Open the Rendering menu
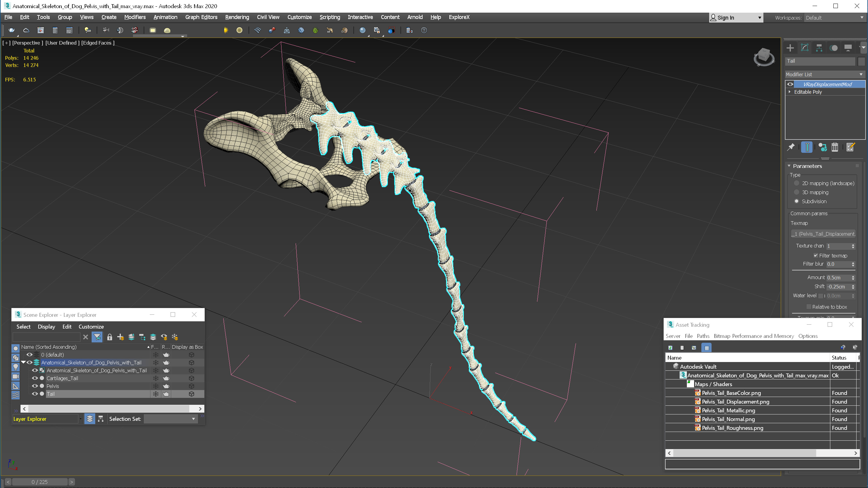This screenshot has height=488, width=868. click(237, 17)
